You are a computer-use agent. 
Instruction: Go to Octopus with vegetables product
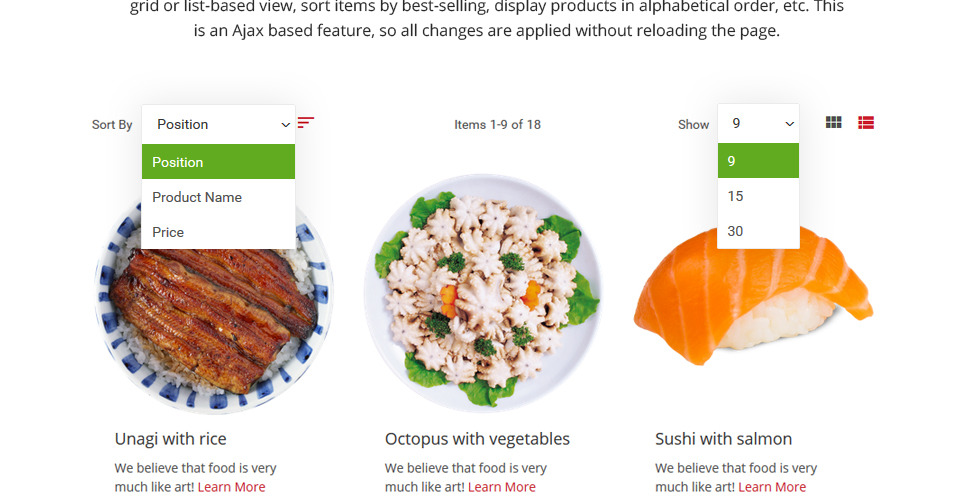click(x=477, y=439)
